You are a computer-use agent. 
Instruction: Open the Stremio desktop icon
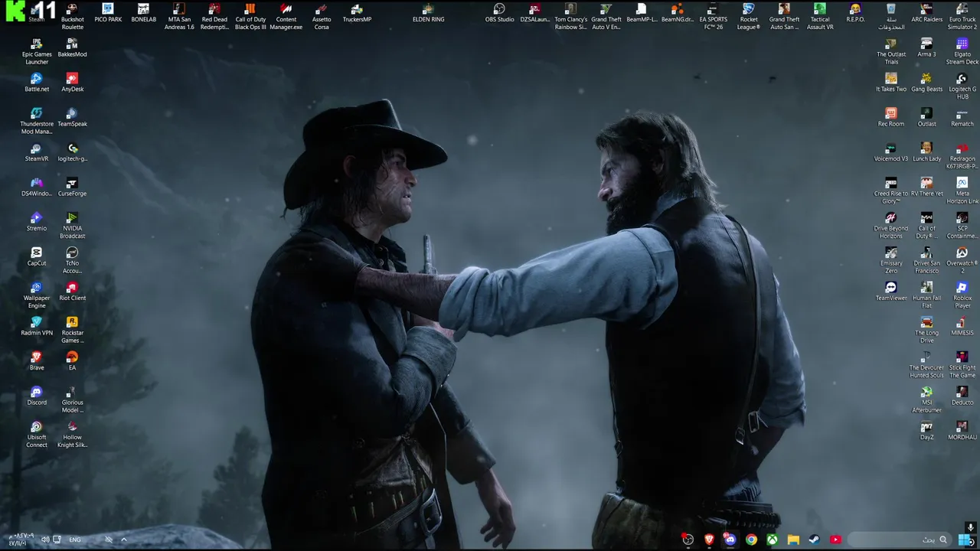click(37, 222)
